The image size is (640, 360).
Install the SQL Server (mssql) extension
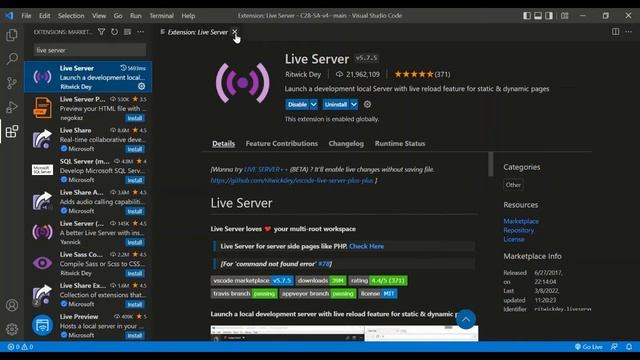coord(135,180)
